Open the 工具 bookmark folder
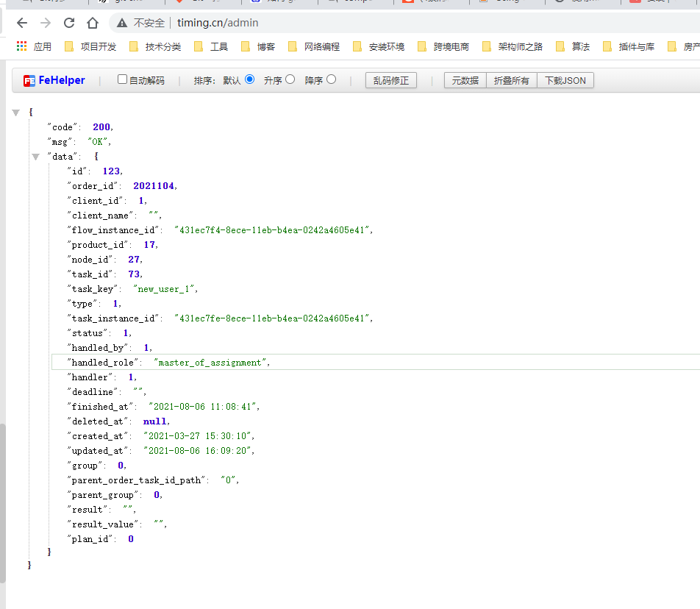Image resolution: width=700 pixels, height=609 pixels. coord(211,46)
